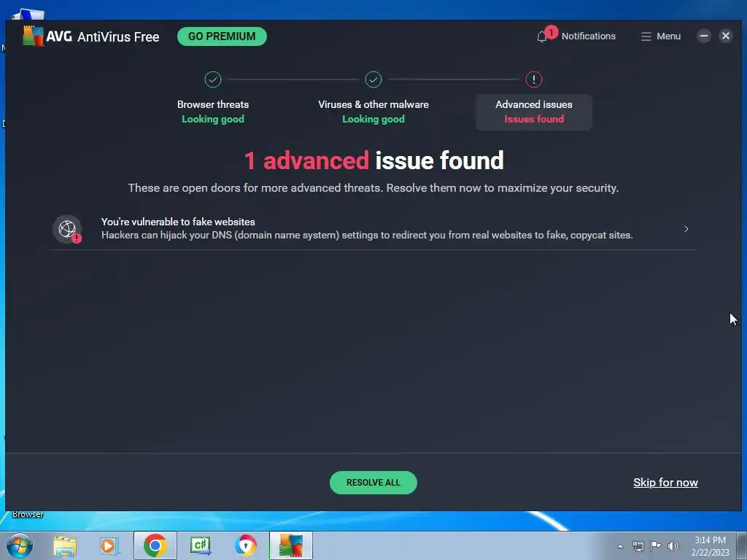Show hidden system tray icons arrow
Image resolution: width=747 pixels, height=560 pixels.
click(x=620, y=546)
